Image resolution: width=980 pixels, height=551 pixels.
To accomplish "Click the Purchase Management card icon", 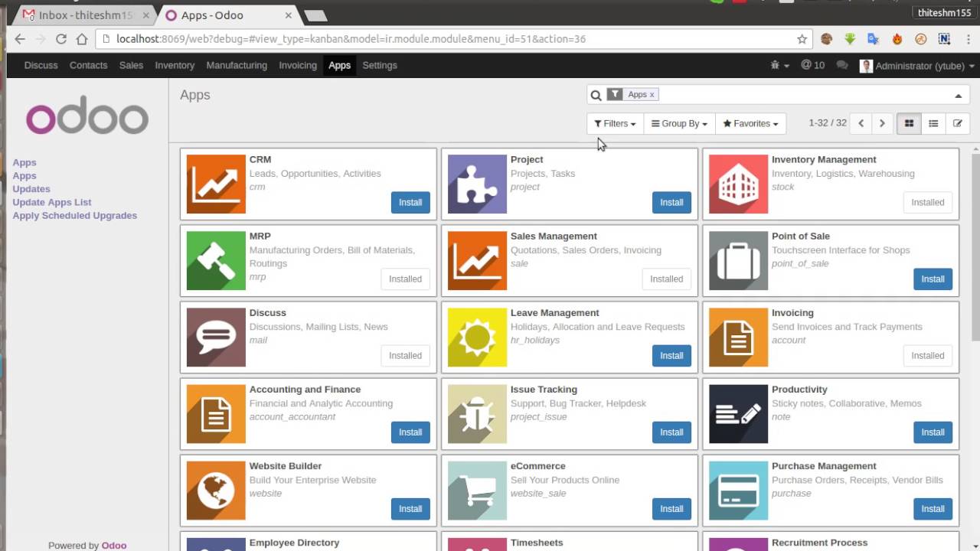I will [x=738, y=491].
